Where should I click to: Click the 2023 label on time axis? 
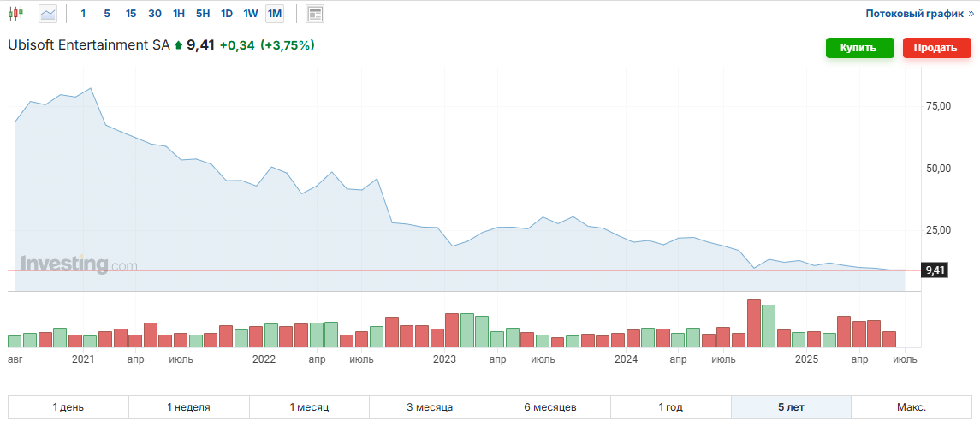tap(444, 359)
